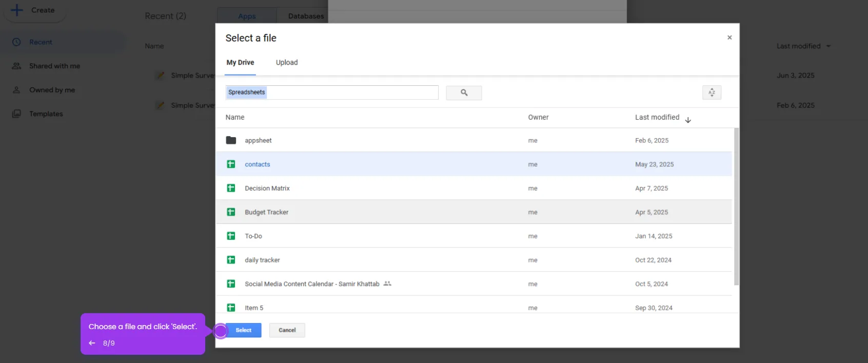The image size is (868, 363).
Task: Click the Decision Matrix spreadsheet icon
Action: click(x=231, y=188)
